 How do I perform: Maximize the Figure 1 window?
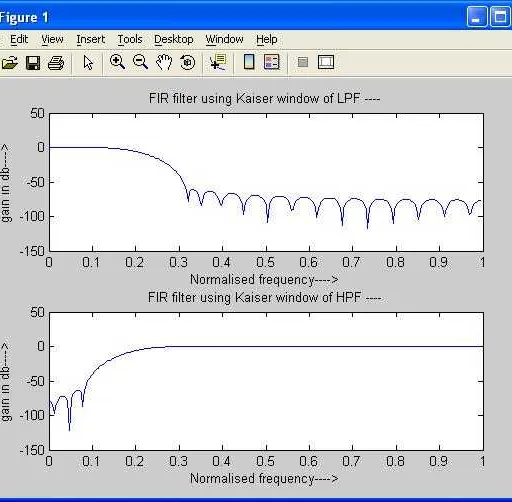coord(500,17)
